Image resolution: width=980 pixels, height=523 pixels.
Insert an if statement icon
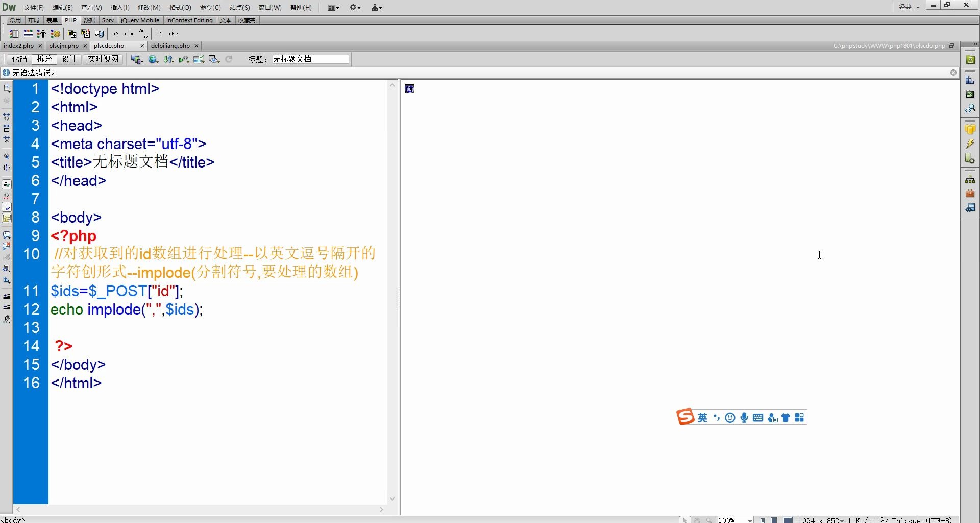159,34
